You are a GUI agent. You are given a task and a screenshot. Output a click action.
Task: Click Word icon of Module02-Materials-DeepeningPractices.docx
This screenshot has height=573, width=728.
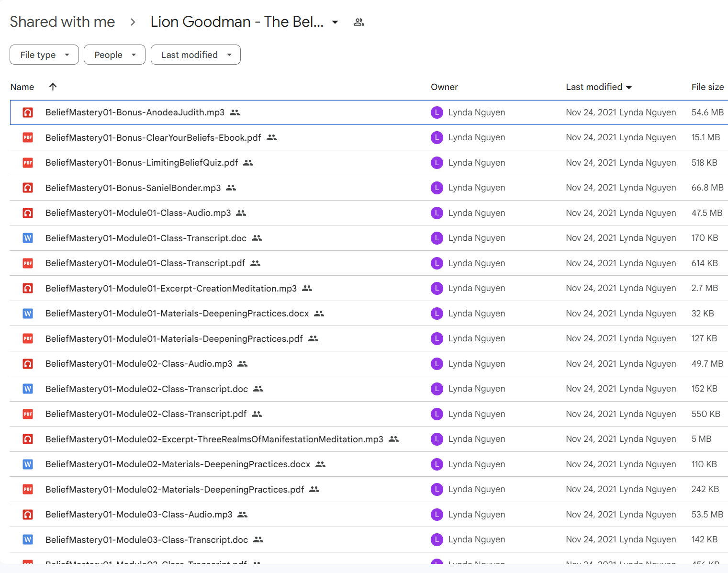point(28,464)
